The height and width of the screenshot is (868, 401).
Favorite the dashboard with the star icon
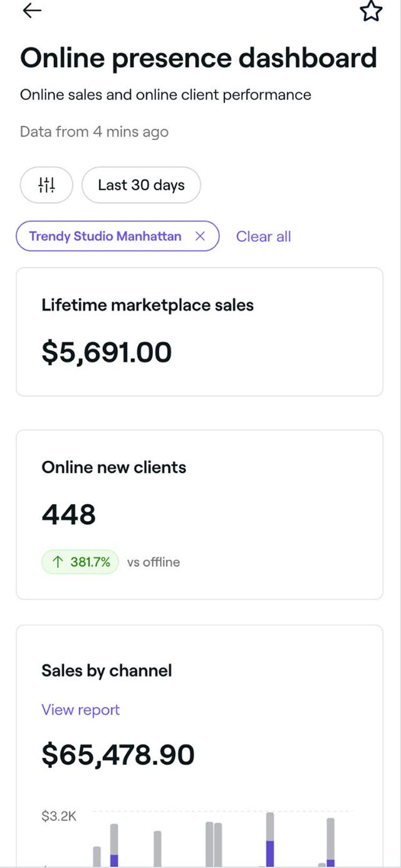tap(371, 11)
